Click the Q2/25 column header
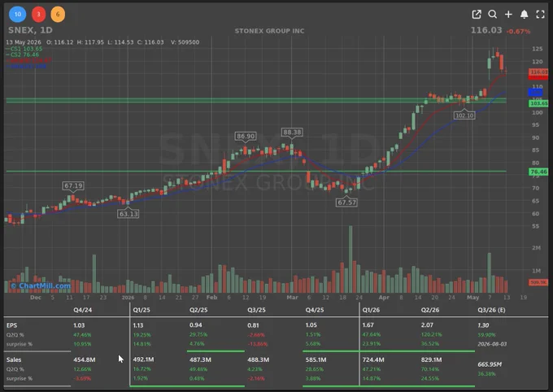Image resolution: width=553 pixels, height=392 pixels. (x=198, y=310)
